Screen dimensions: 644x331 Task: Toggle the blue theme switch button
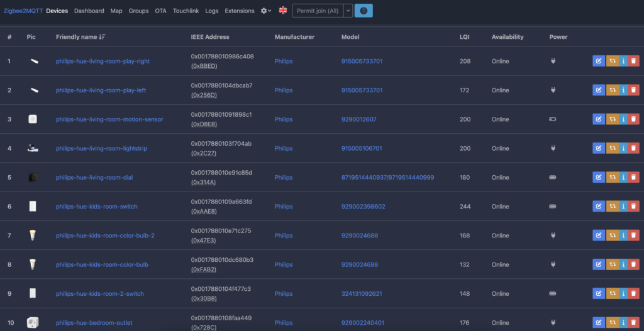coord(364,11)
